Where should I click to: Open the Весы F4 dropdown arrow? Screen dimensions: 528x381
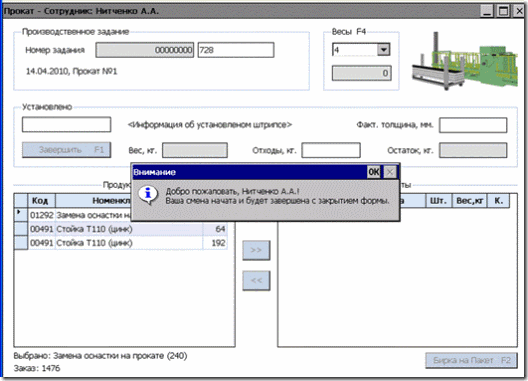384,50
